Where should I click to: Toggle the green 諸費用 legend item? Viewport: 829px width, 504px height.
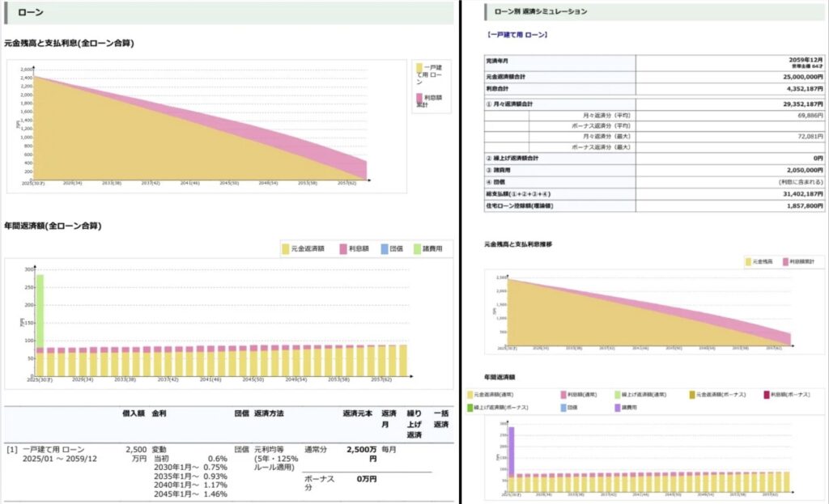pyautogui.click(x=418, y=248)
